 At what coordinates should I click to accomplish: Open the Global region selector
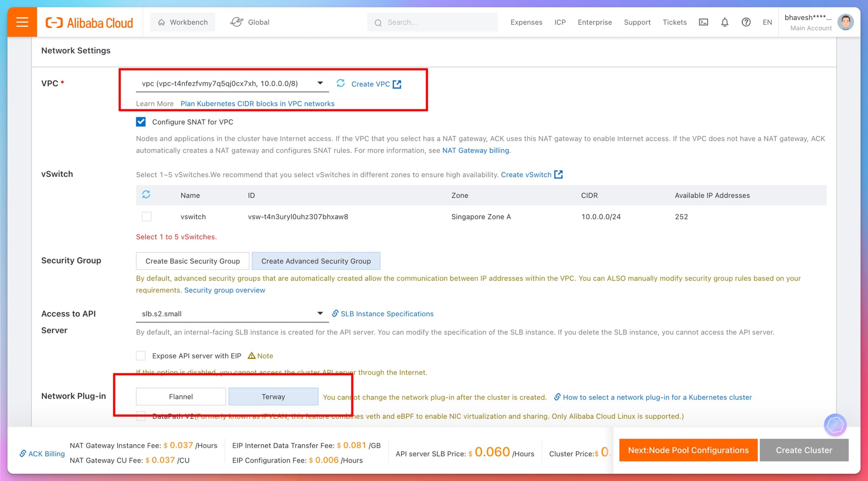250,22
